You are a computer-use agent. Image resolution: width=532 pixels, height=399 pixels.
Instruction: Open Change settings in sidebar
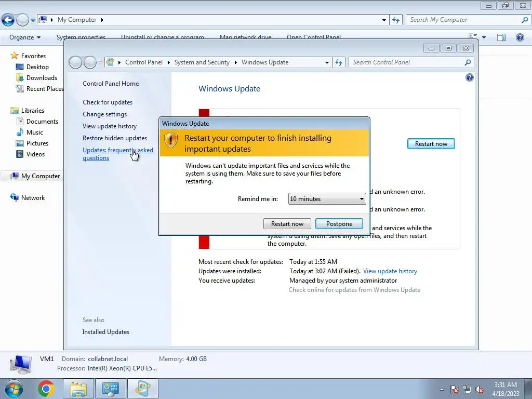tap(104, 114)
